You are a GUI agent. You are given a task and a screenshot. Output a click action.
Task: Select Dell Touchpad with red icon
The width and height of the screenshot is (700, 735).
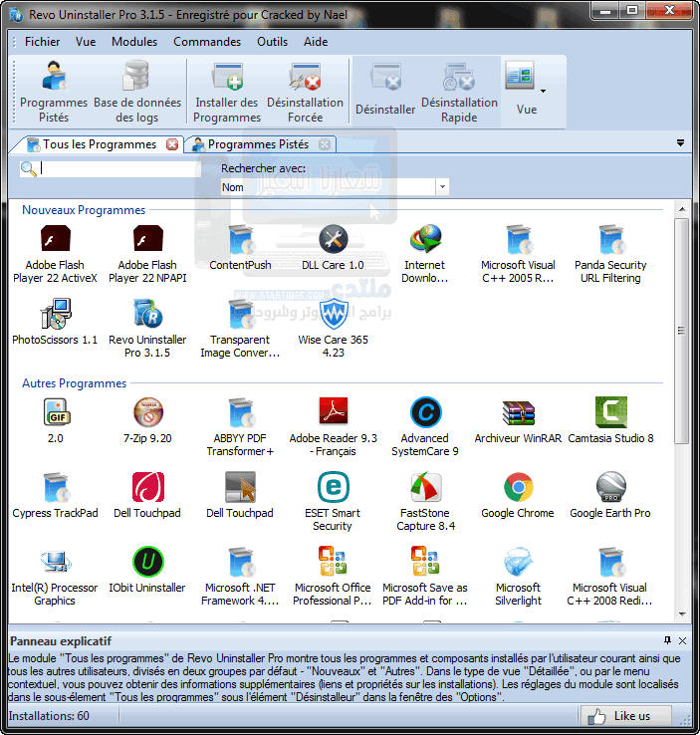click(147, 496)
